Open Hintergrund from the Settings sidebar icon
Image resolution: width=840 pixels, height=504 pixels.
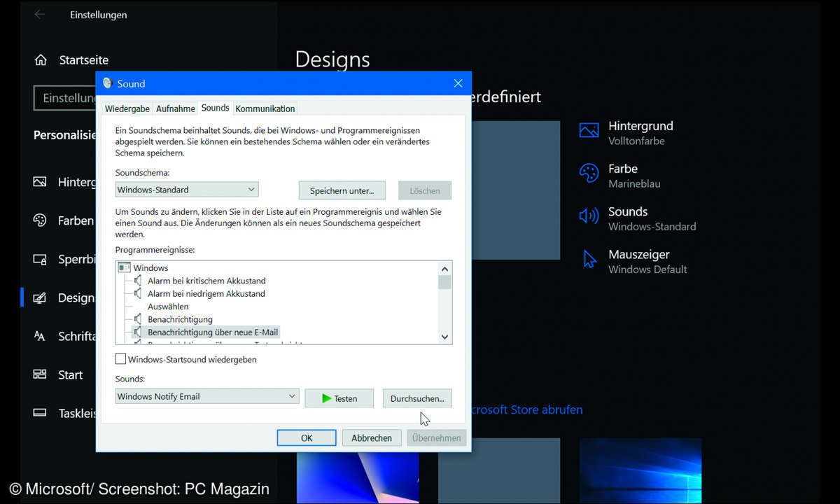click(40, 182)
